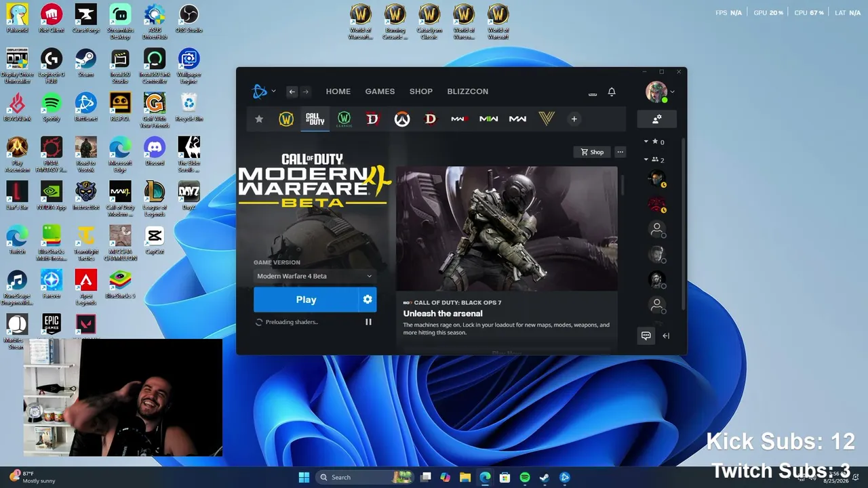This screenshot has height=488, width=868.
Task: Add a game with the plus button
Action: pyautogui.click(x=574, y=119)
